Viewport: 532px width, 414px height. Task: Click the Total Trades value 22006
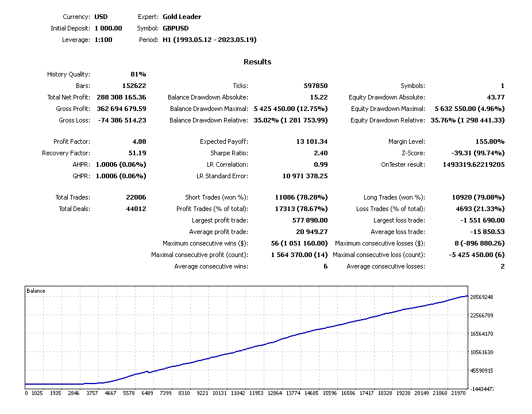(136, 197)
